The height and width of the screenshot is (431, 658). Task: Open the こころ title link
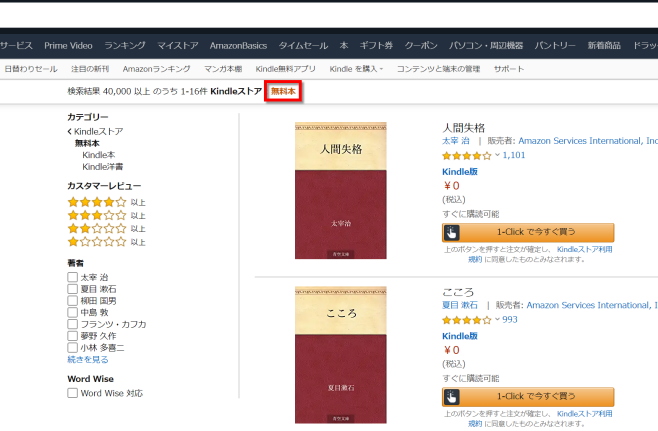click(x=458, y=292)
